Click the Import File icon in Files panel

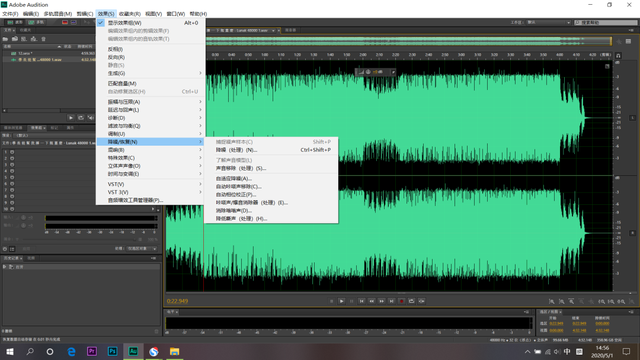pos(15,39)
